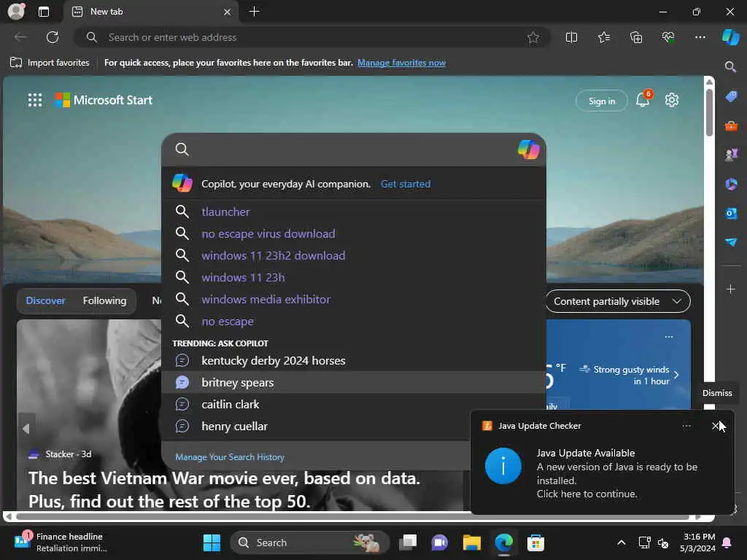
Task: Open Tools briefcase in sidebar
Action: [731, 125]
